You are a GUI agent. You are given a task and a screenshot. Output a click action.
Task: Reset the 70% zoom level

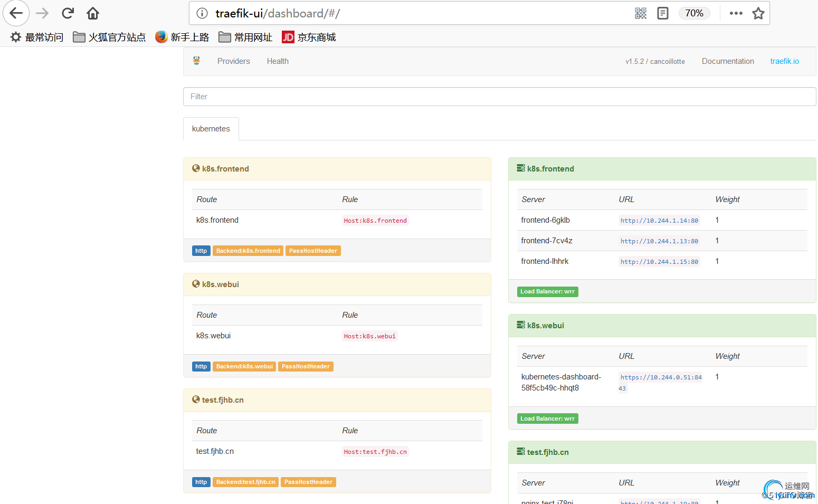694,13
